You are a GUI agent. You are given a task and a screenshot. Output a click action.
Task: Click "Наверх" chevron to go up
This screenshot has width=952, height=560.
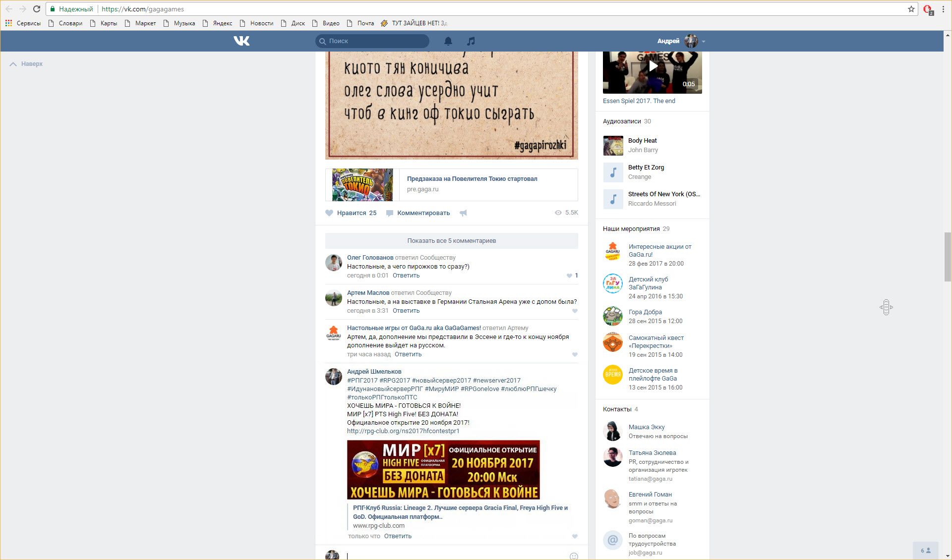pyautogui.click(x=13, y=64)
